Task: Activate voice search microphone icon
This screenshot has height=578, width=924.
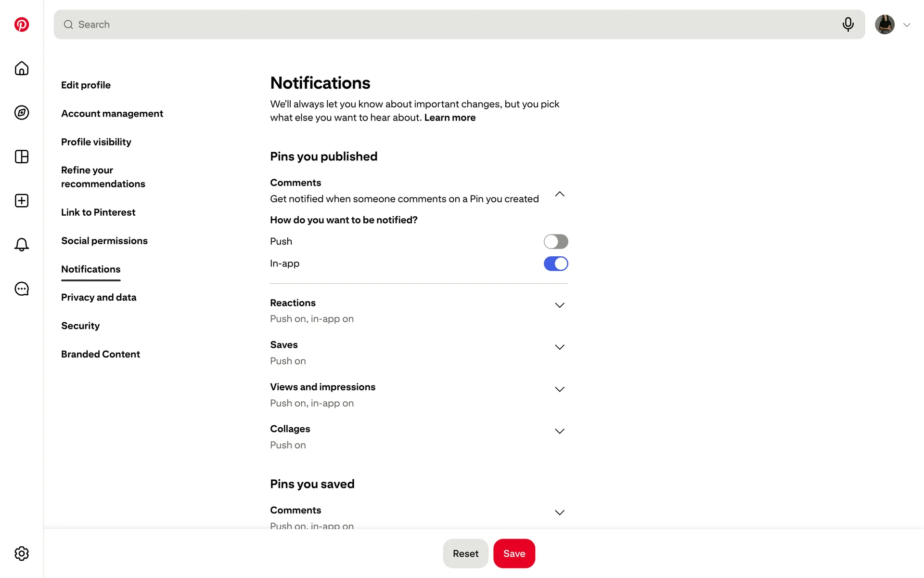Action: 848,25
